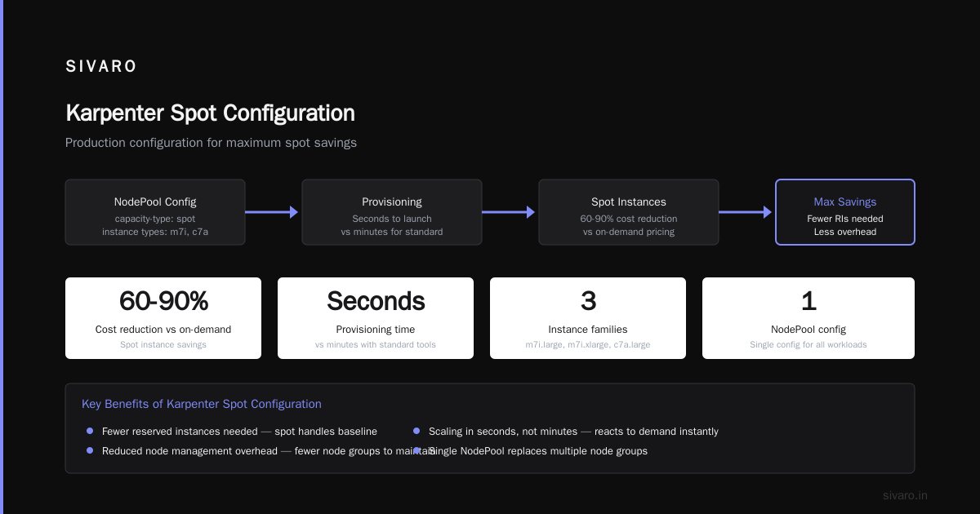
Task: Click 'vs minutes with standard tools' caption
Action: (x=376, y=345)
